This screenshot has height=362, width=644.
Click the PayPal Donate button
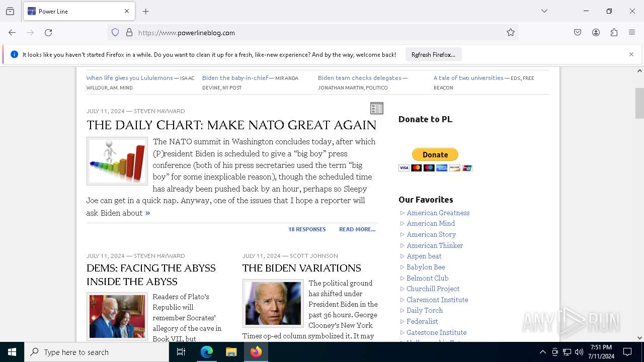click(435, 154)
